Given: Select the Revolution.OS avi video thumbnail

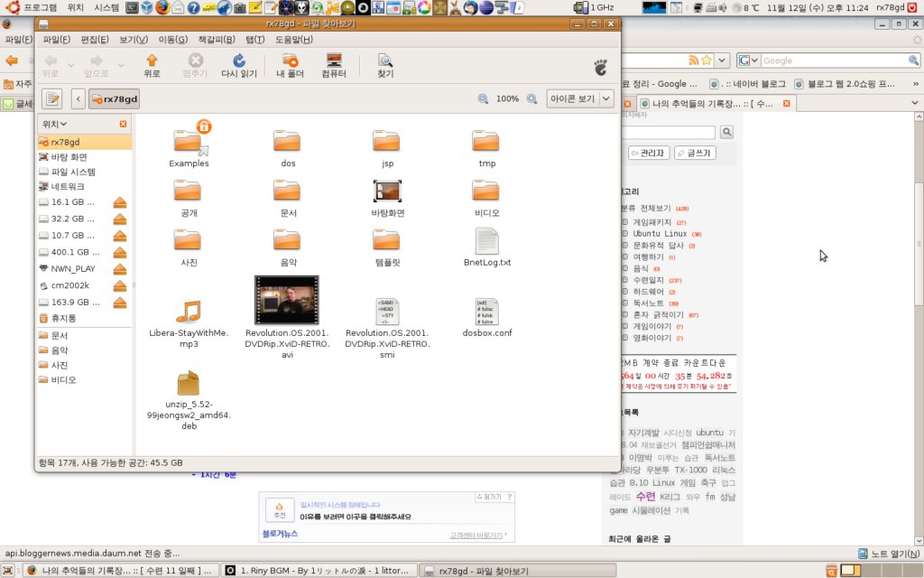Looking at the screenshot, I should pos(287,300).
